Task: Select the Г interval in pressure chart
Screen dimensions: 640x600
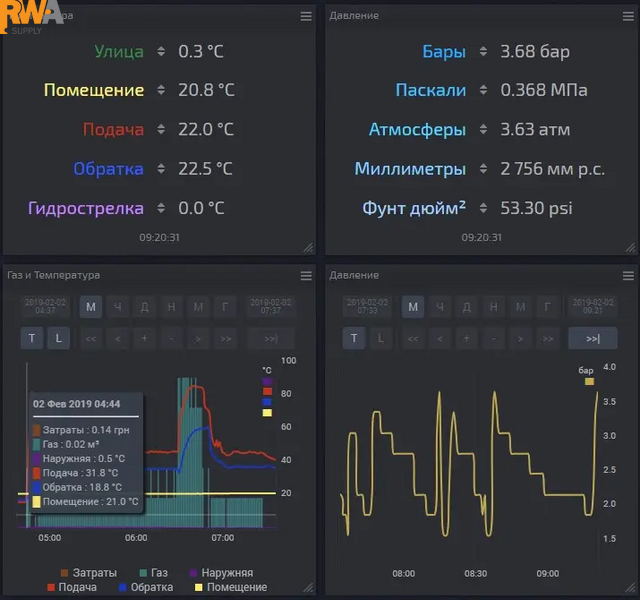Action: [547, 307]
